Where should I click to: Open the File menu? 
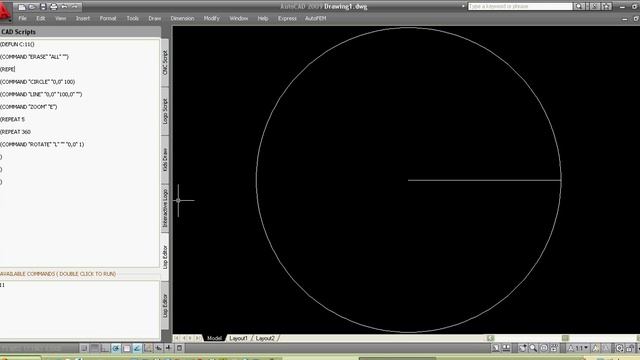pyautogui.click(x=22, y=18)
